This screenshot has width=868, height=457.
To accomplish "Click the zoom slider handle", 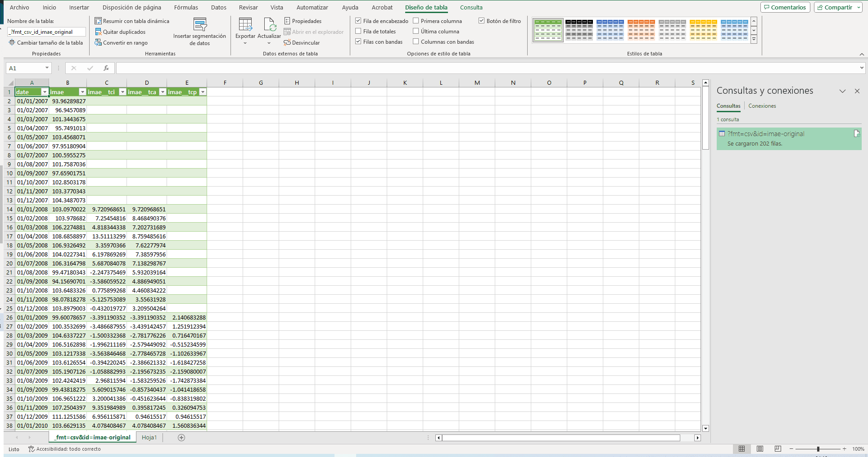I will (x=818, y=449).
